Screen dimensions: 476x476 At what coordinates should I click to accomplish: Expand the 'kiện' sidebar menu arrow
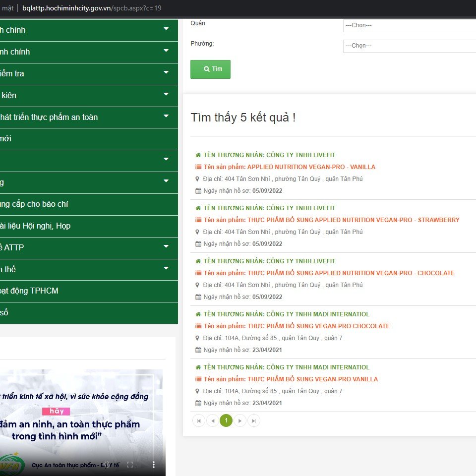(166, 94)
